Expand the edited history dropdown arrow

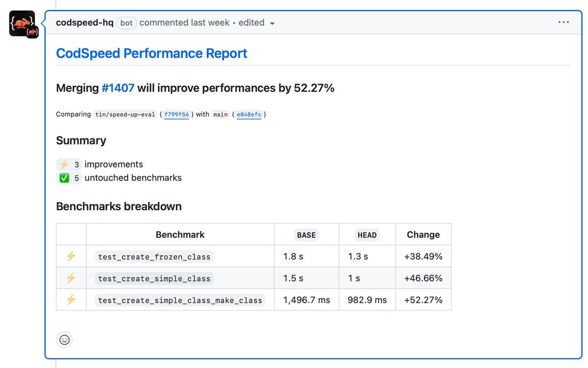[x=272, y=24]
